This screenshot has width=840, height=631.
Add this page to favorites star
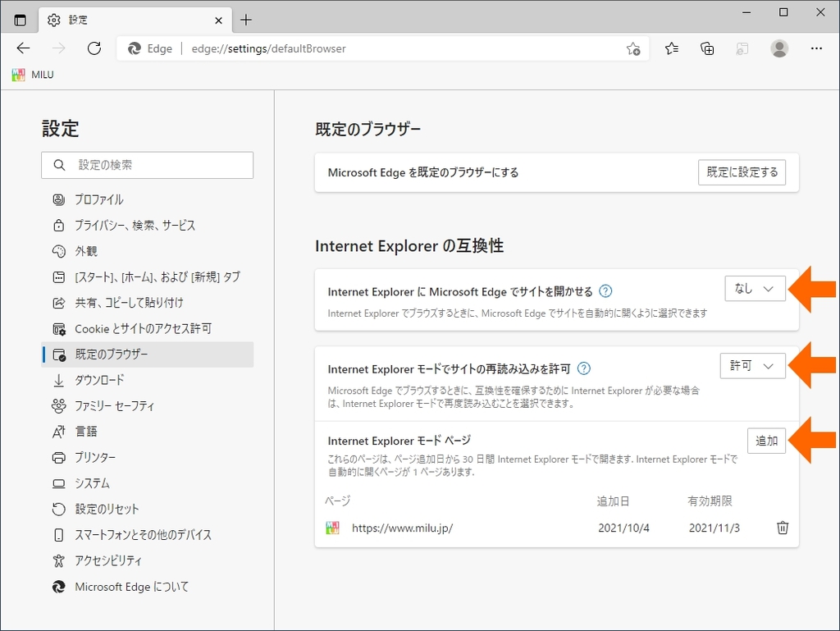(633, 48)
